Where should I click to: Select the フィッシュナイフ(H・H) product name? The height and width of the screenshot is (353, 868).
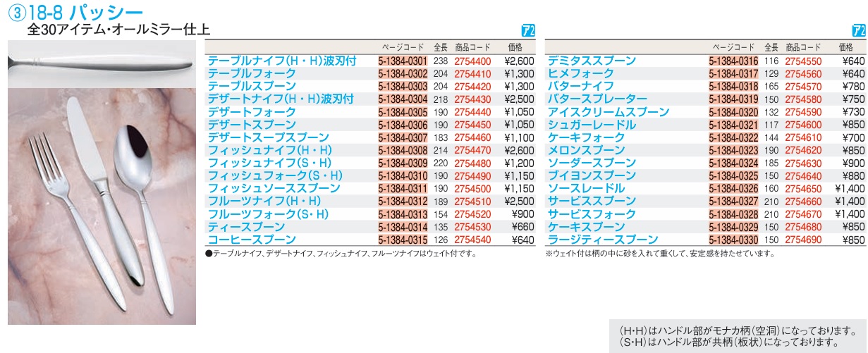tap(269, 150)
